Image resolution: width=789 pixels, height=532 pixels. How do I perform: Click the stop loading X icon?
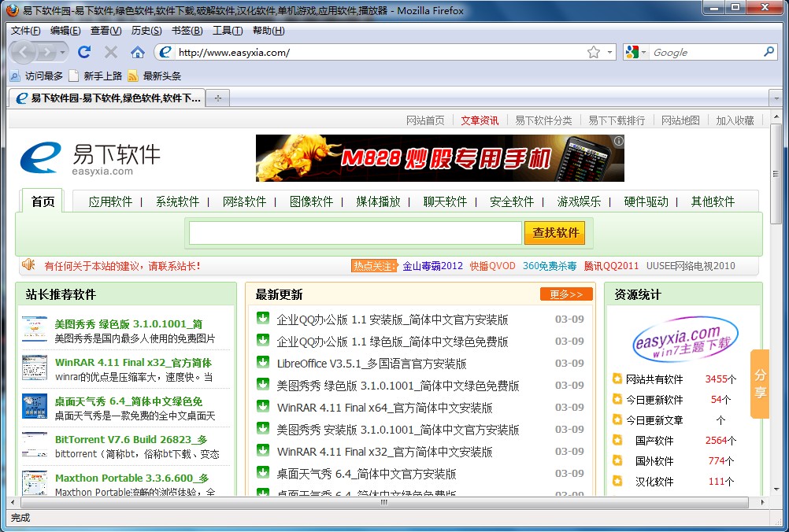(111, 52)
